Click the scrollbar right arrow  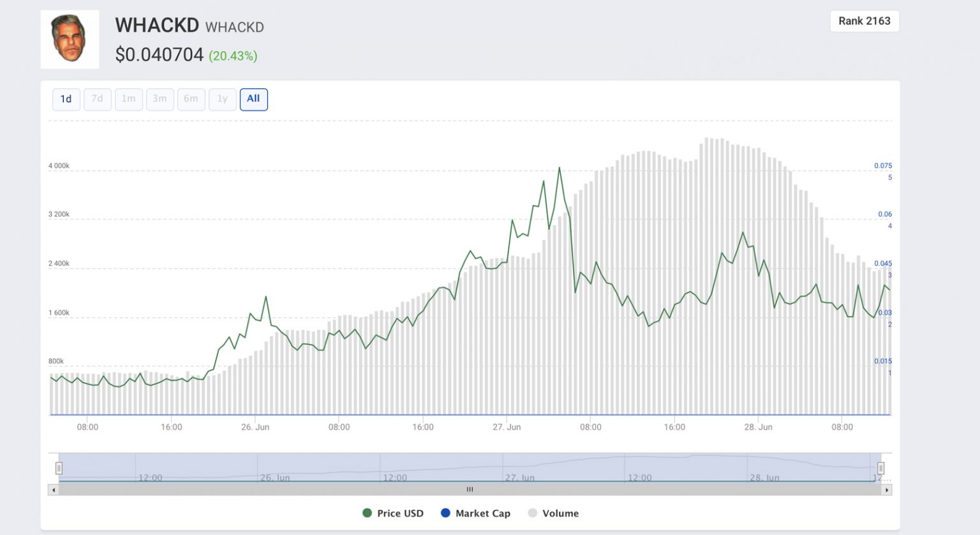tap(886, 490)
